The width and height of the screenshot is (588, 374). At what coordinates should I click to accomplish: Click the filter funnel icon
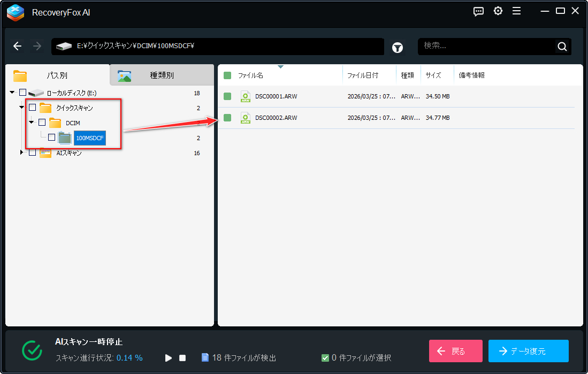coord(398,48)
